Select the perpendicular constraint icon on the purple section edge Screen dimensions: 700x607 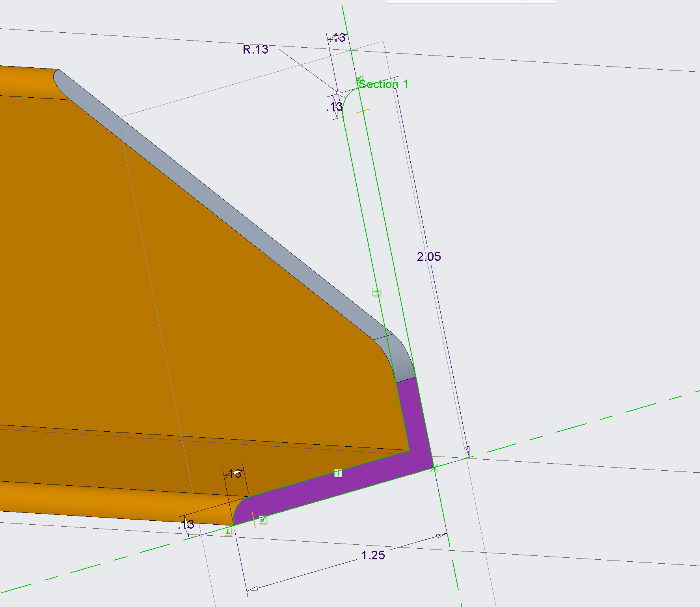point(338,473)
